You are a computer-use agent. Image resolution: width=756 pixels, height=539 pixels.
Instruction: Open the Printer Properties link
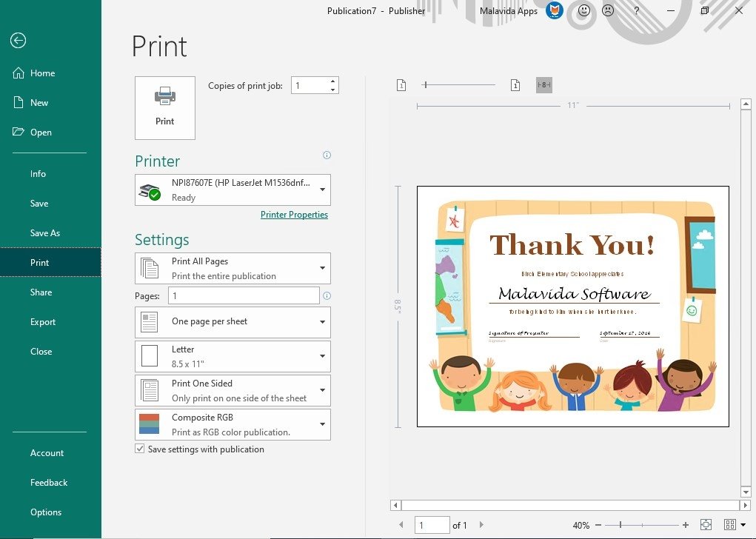point(294,215)
